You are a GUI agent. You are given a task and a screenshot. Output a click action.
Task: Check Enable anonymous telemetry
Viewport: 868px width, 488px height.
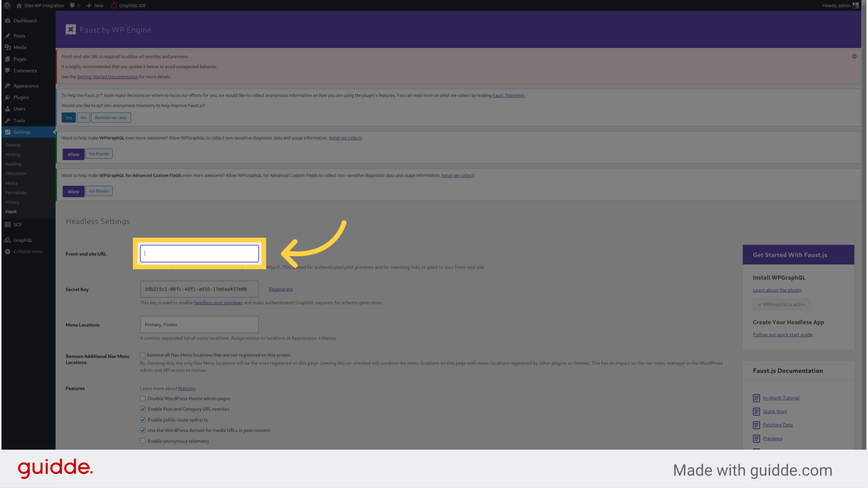coord(143,441)
